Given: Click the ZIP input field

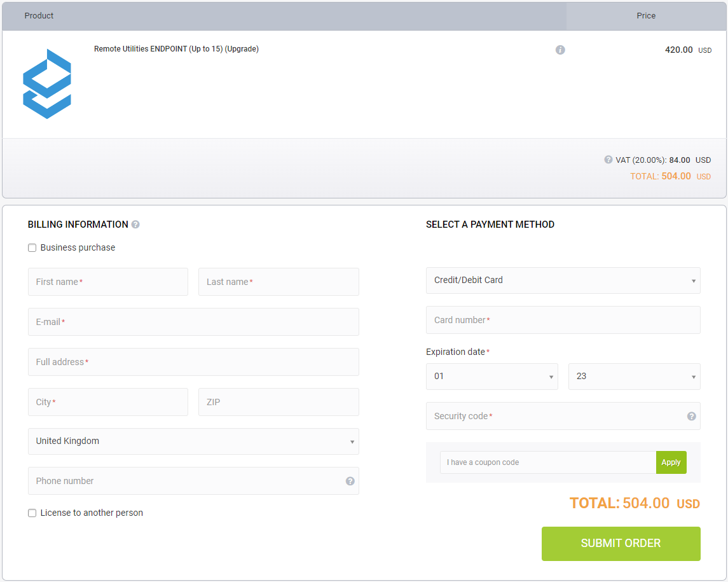Looking at the screenshot, I should pyautogui.click(x=278, y=402).
